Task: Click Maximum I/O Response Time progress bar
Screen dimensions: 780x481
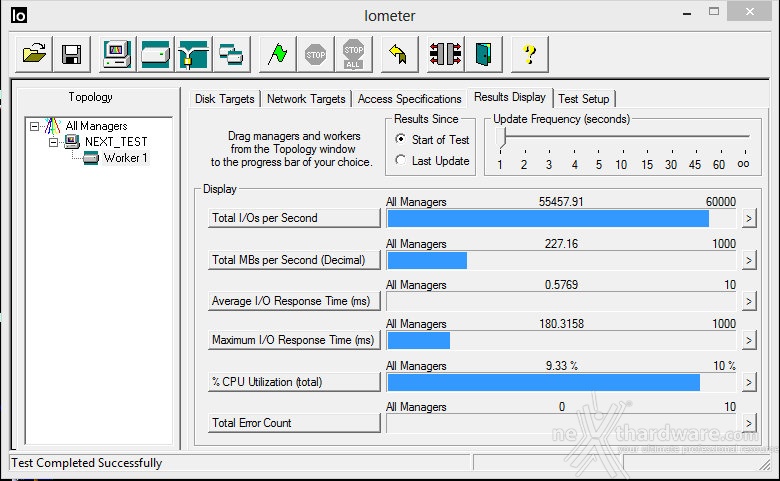Action: tap(561, 340)
